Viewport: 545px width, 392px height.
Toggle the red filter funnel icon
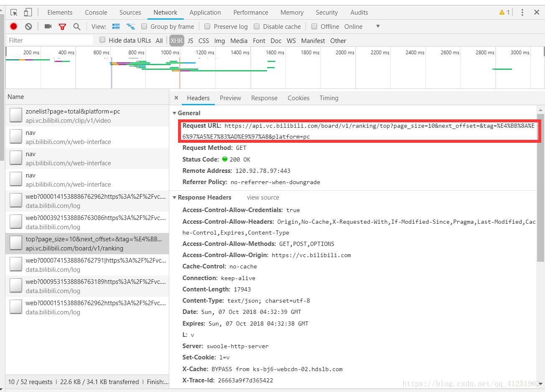(62, 27)
